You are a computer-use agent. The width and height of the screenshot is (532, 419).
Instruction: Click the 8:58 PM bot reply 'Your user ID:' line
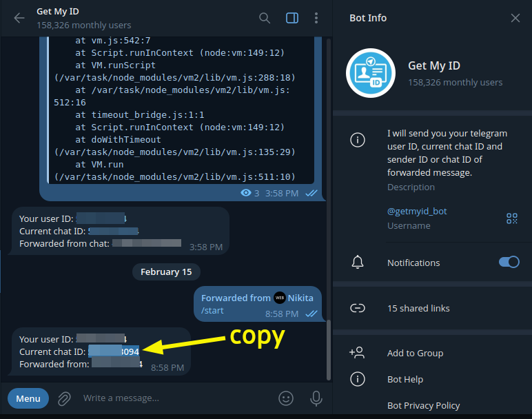coord(73,339)
